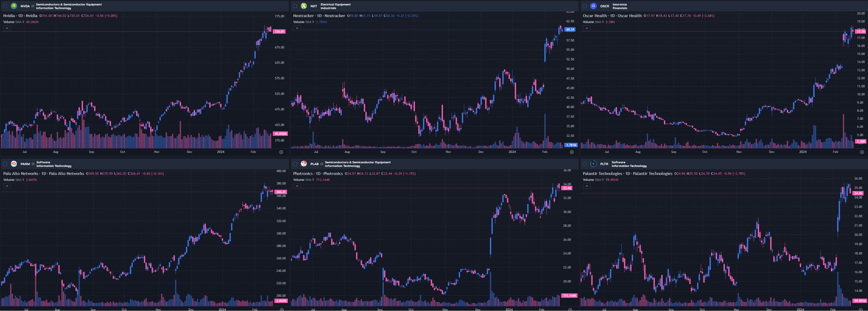Click the Palo Alto Networks logo icon

[14, 164]
